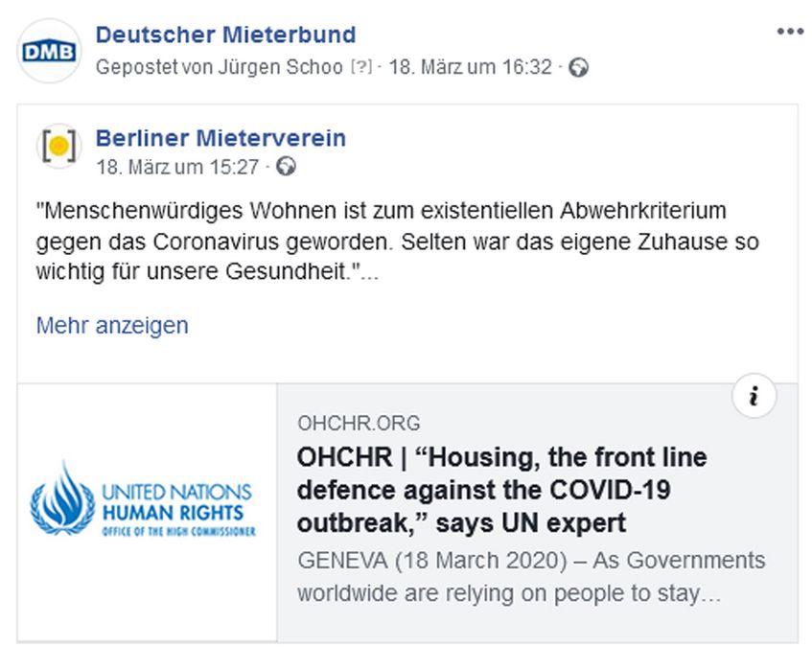
Task: Click the OHCHR.ORG domain label
Action: point(359,424)
